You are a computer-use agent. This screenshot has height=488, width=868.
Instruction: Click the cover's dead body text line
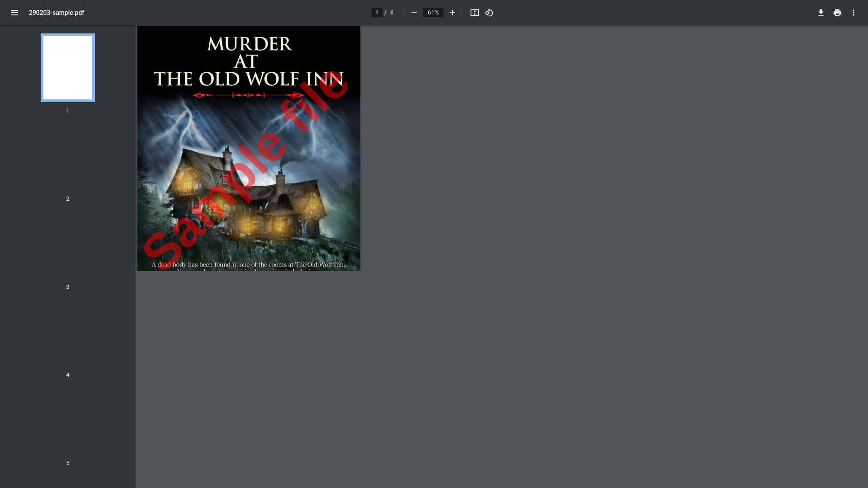(x=248, y=265)
